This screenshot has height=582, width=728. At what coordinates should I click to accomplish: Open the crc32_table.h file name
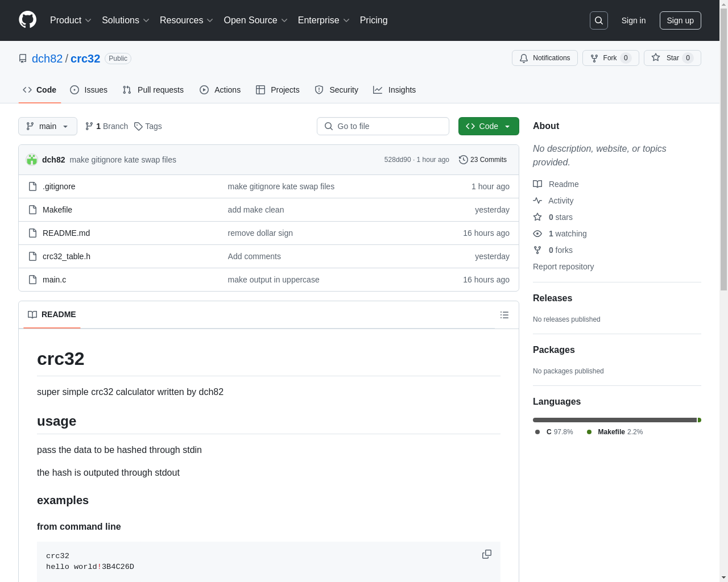[67, 256]
